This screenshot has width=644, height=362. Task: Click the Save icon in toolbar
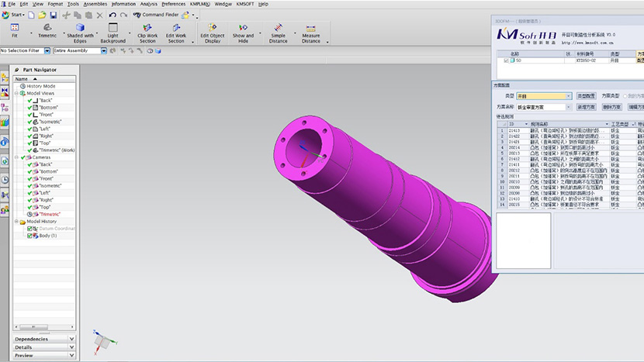pos(52,15)
